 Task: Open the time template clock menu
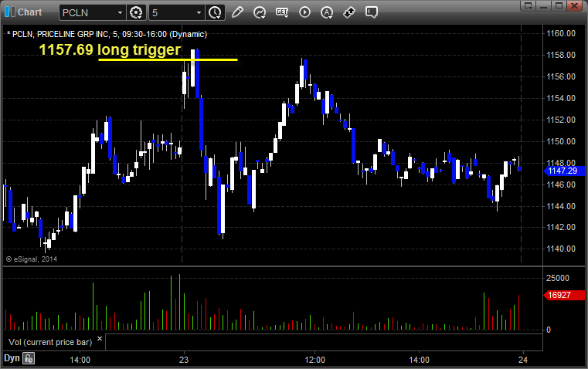pyautogui.click(x=216, y=12)
